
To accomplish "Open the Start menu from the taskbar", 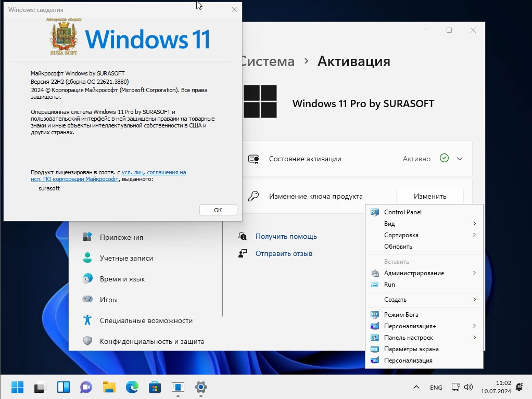I will click(17, 387).
